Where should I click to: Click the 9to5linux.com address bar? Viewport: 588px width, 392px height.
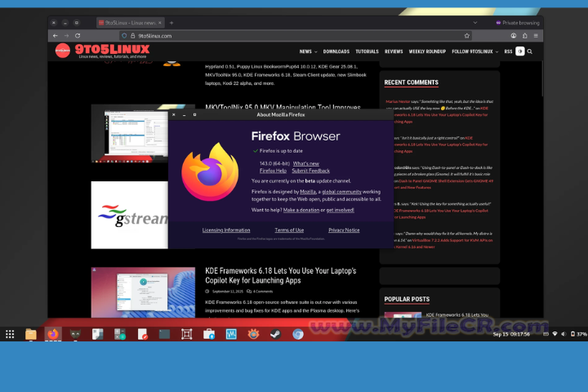click(296, 36)
